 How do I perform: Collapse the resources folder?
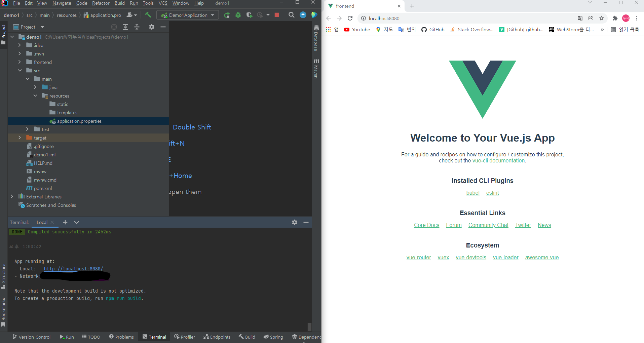pos(35,96)
